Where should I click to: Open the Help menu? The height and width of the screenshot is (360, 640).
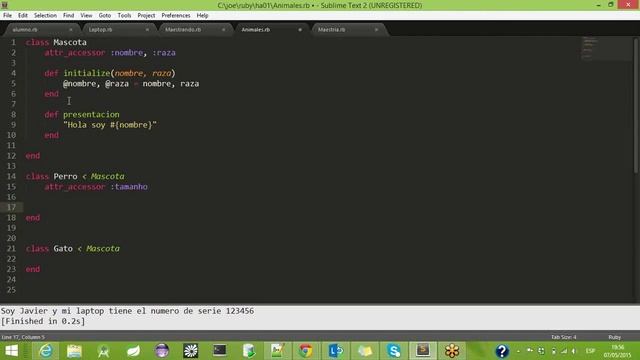pos(202,16)
